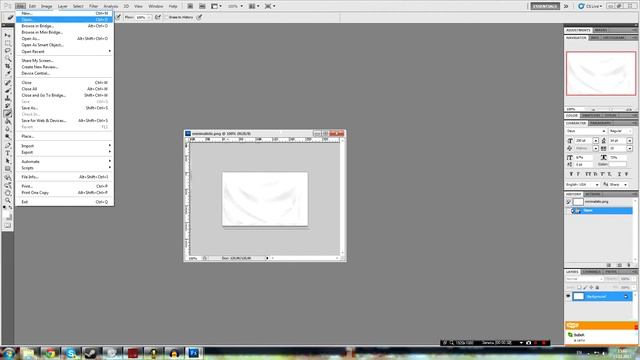
Task: Toggle tablet pressure for size button
Action: pos(199,17)
